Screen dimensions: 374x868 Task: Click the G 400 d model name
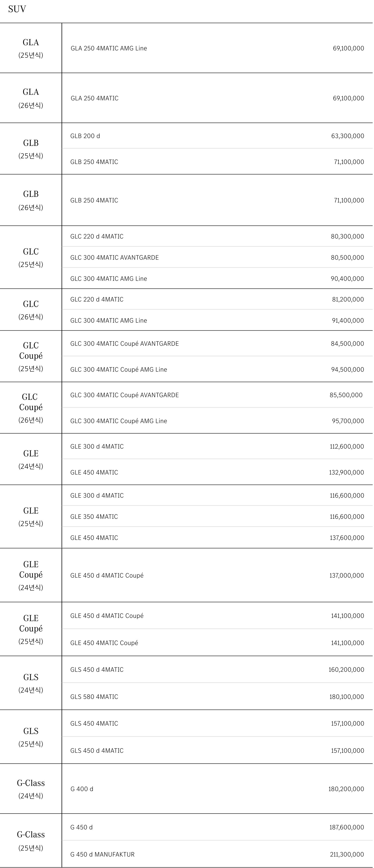coord(82,789)
